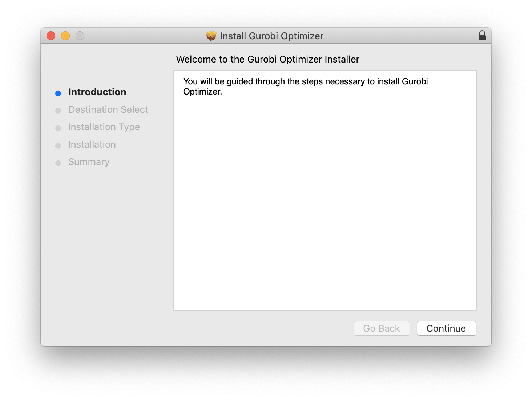Click the Welcome to Gurobi Optimizer Installer heading
The height and width of the screenshot is (400, 532).
click(x=267, y=59)
